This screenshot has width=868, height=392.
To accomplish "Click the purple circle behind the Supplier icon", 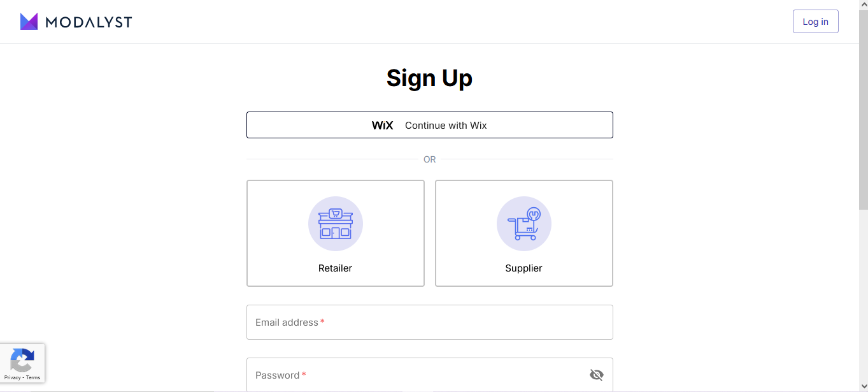I will click(523, 224).
